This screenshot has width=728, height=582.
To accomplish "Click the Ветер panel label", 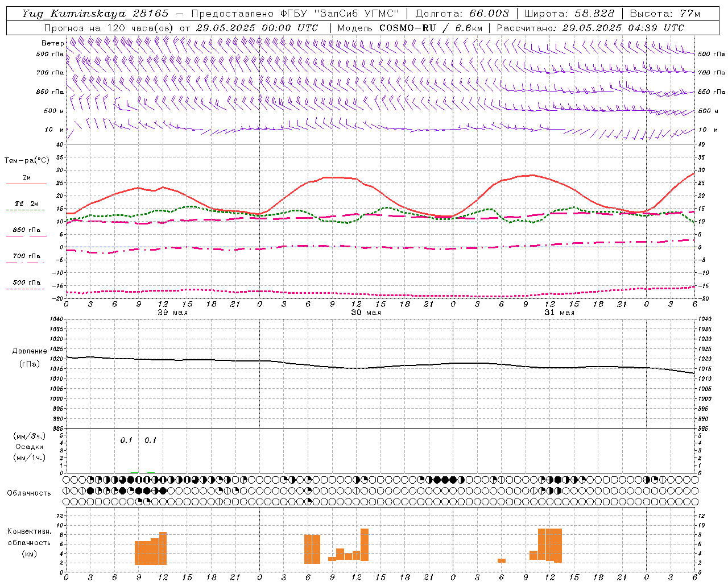I will coord(52,43).
